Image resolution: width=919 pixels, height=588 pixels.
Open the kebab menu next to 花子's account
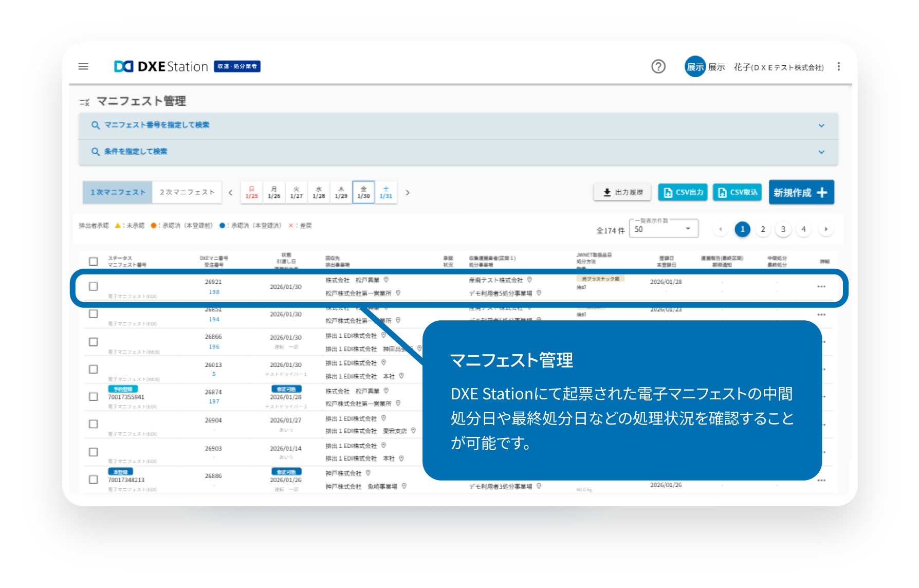click(x=839, y=66)
